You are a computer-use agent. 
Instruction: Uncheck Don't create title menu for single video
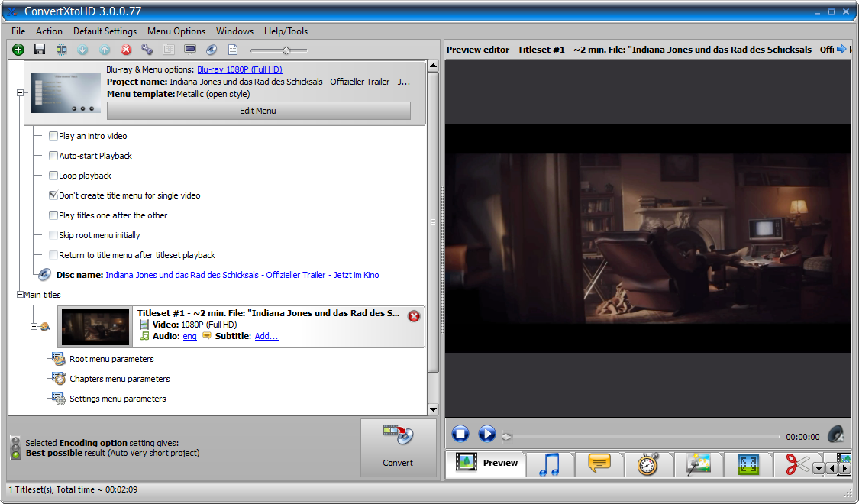pyautogui.click(x=53, y=195)
